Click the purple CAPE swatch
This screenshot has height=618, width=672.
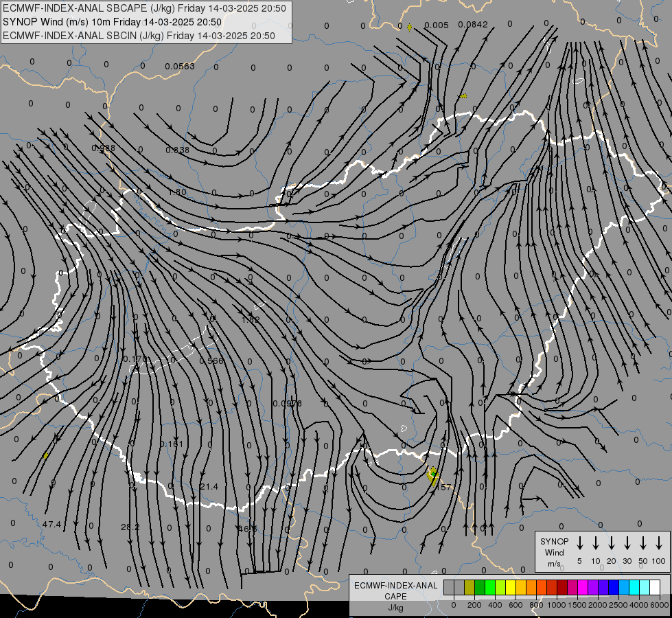tap(592, 588)
